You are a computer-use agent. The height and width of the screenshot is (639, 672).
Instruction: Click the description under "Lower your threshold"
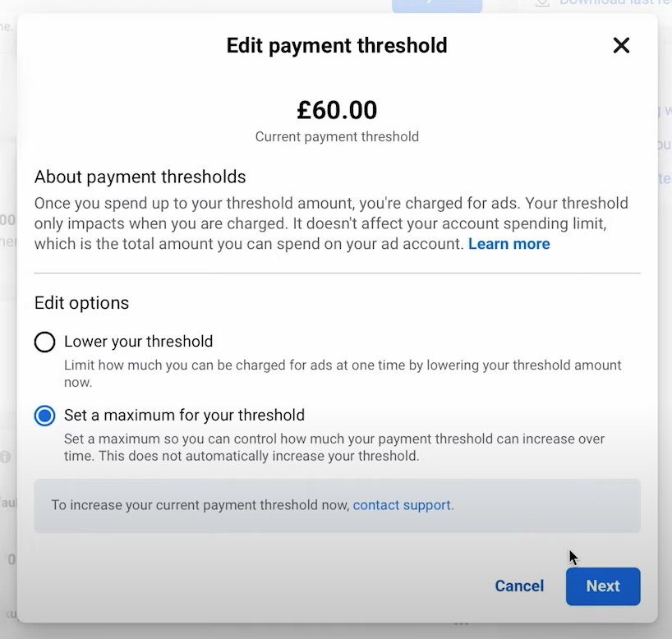(343, 373)
